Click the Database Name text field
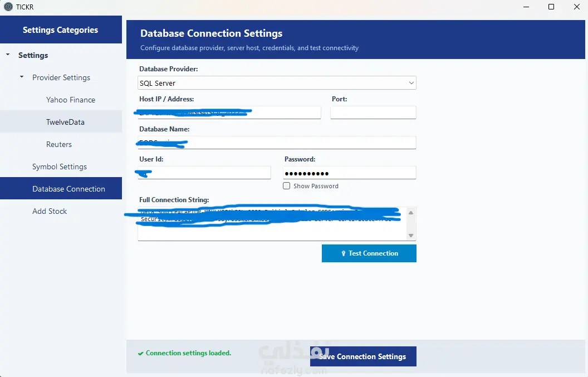Screen dimensions: 588x377 (x=277, y=143)
